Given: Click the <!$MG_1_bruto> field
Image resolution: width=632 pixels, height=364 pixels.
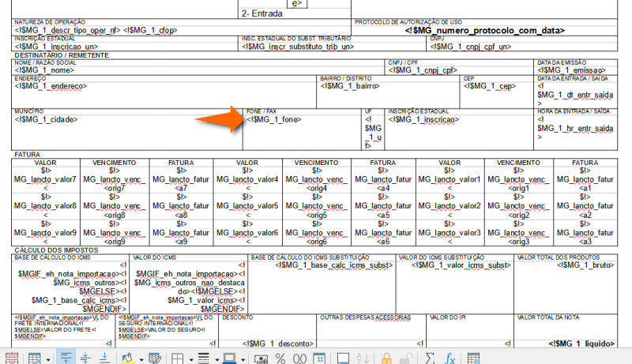Looking at the screenshot, I should click(x=585, y=265).
